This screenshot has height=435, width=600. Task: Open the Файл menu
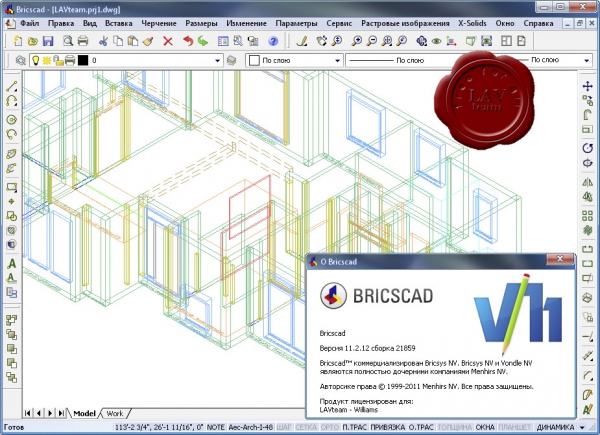[x=29, y=23]
